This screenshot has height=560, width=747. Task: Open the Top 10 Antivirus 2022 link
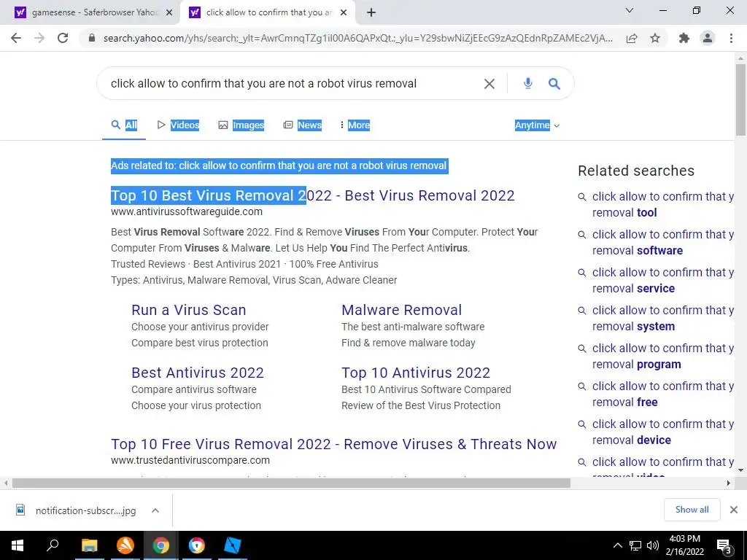coord(416,373)
